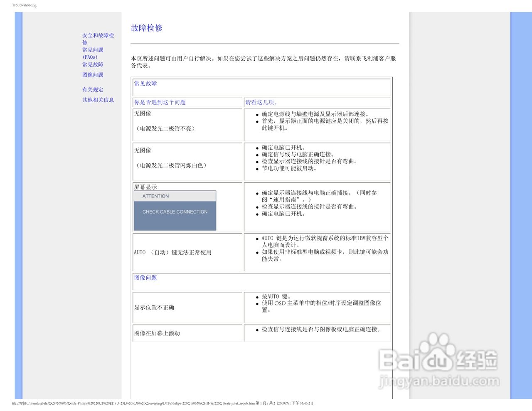Click the Troubleshooting page title at top
Screen dimensions: 532x411
(x=24, y=5)
